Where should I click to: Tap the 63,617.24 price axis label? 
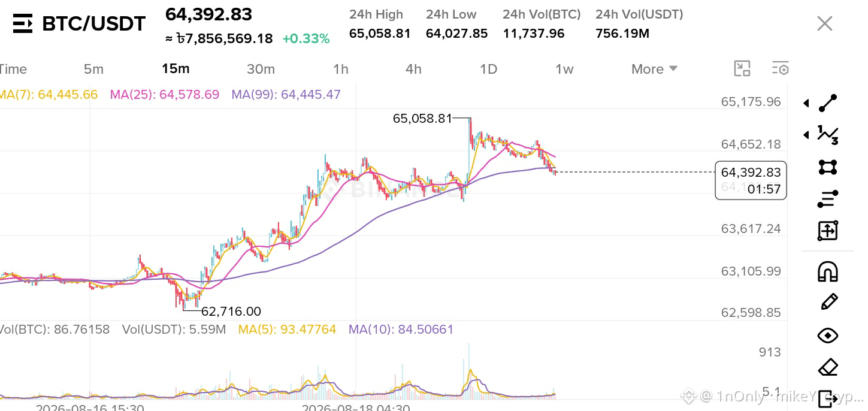751,229
